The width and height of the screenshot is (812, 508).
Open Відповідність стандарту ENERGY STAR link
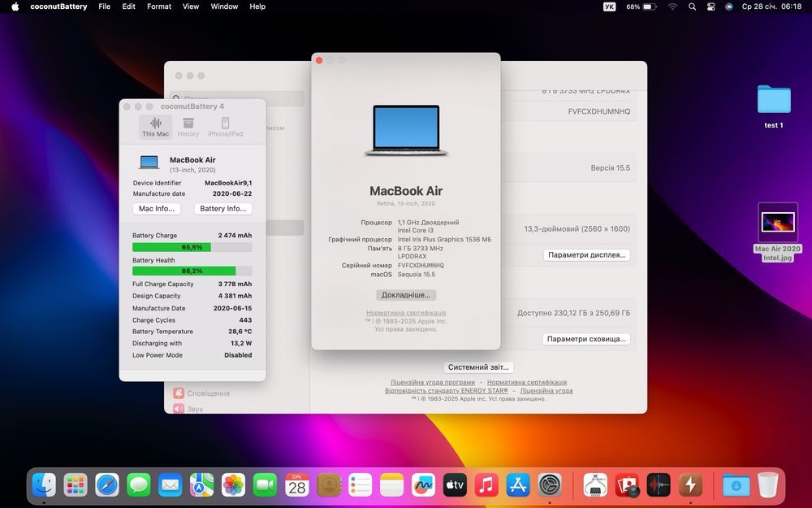(446, 391)
